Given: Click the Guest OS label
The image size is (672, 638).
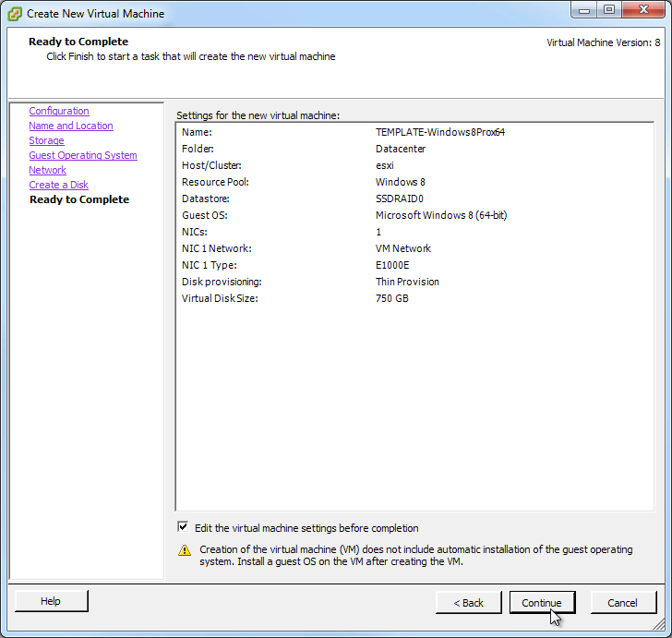Looking at the screenshot, I should pos(204,215).
